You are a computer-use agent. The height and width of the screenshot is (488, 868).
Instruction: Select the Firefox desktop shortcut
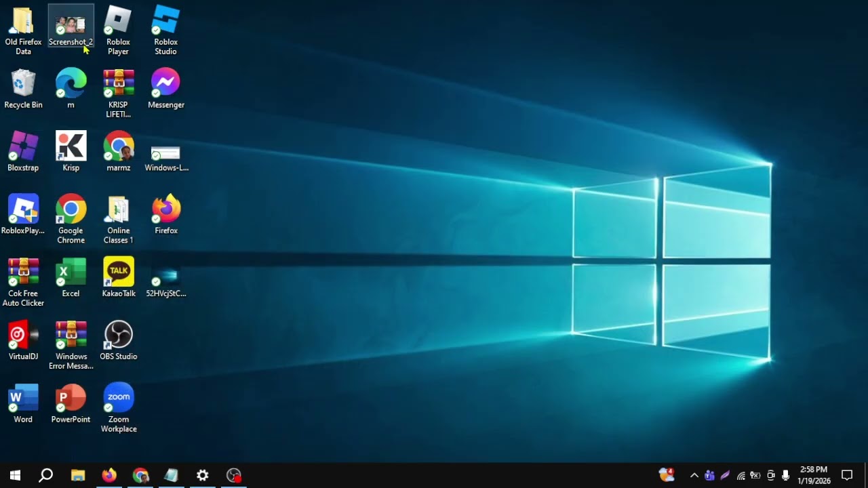165,216
